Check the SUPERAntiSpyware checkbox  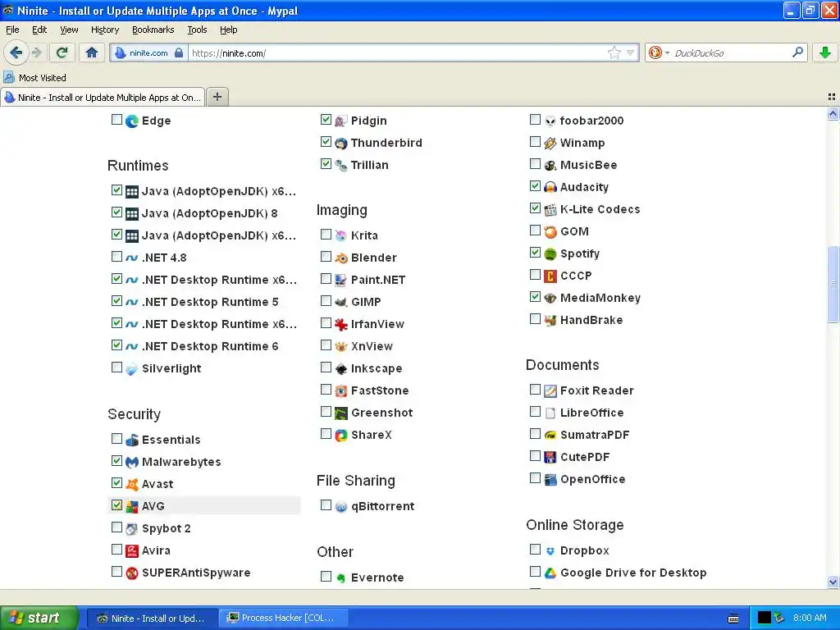coord(116,572)
